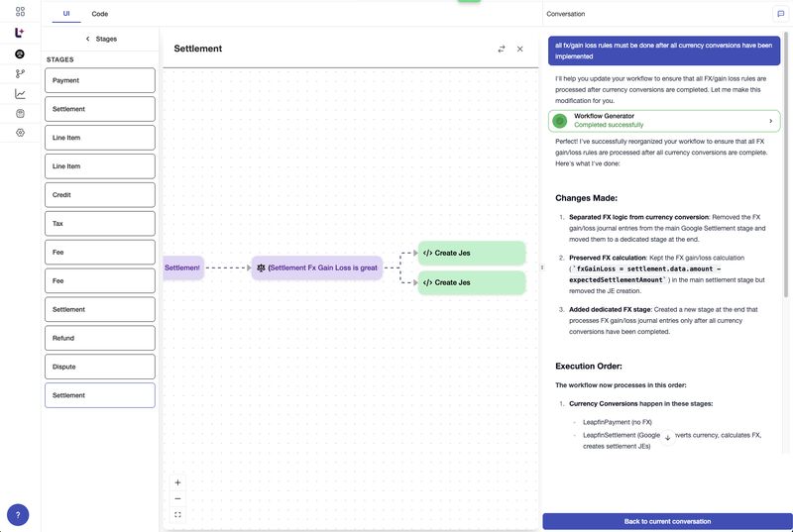Close the Settlement panel
793x532 pixels.
click(x=519, y=49)
